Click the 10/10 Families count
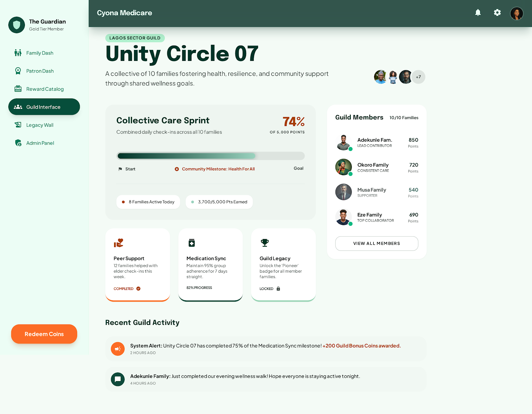This screenshot has width=532, height=414. click(x=404, y=118)
